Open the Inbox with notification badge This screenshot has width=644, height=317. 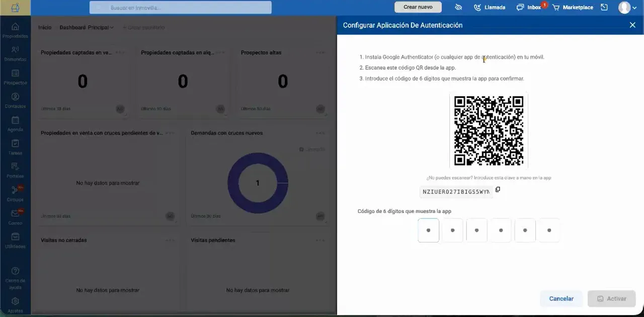point(530,8)
